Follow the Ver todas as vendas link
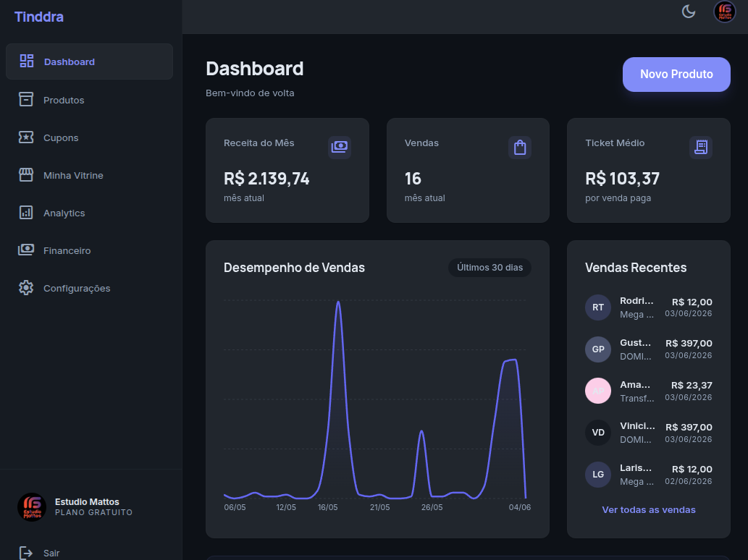 pos(649,509)
